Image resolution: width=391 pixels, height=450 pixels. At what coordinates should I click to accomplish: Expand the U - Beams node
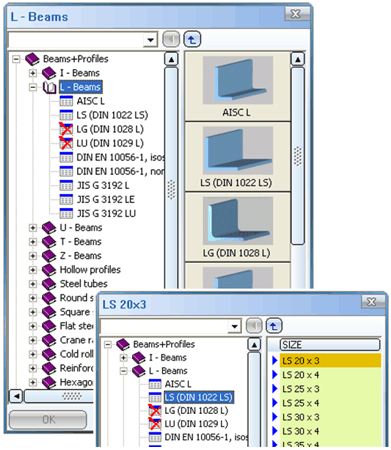(x=33, y=228)
